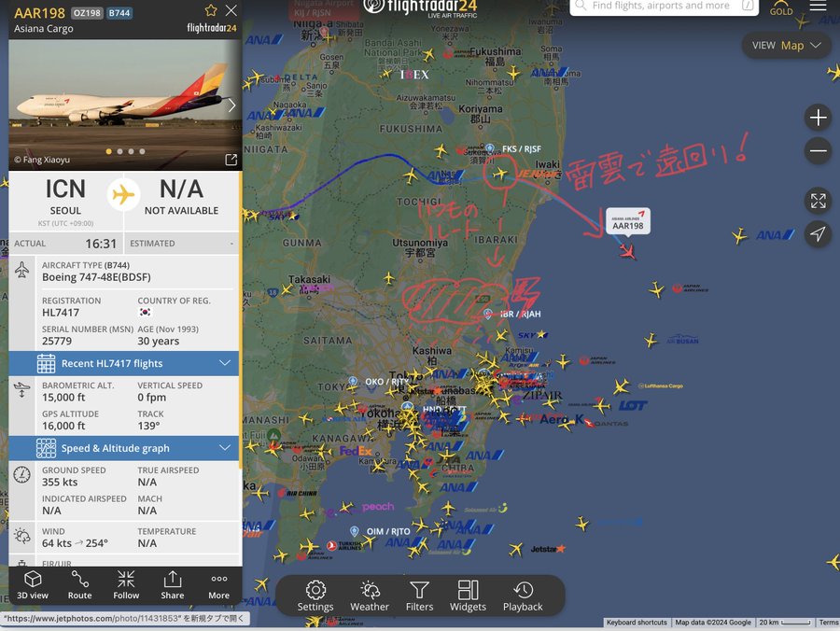Image resolution: width=840 pixels, height=631 pixels.
Task: Open map Settings
Action: point(315,596)
